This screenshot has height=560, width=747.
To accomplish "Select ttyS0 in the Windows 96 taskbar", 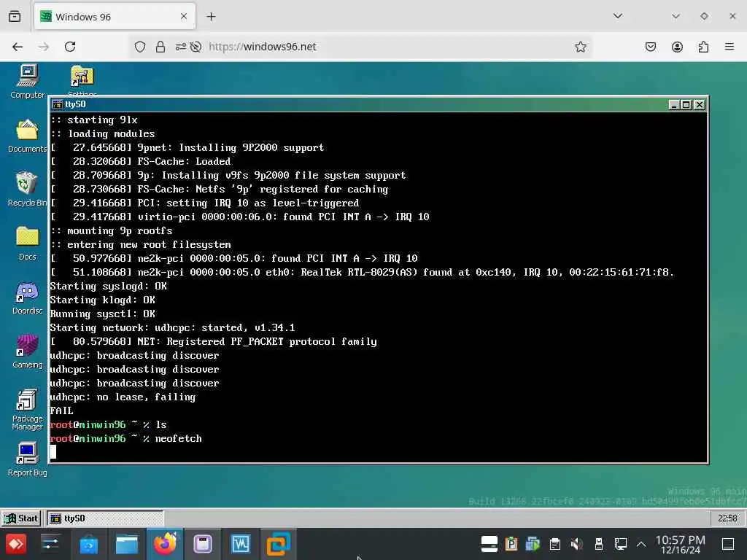I will pos(105,518).
